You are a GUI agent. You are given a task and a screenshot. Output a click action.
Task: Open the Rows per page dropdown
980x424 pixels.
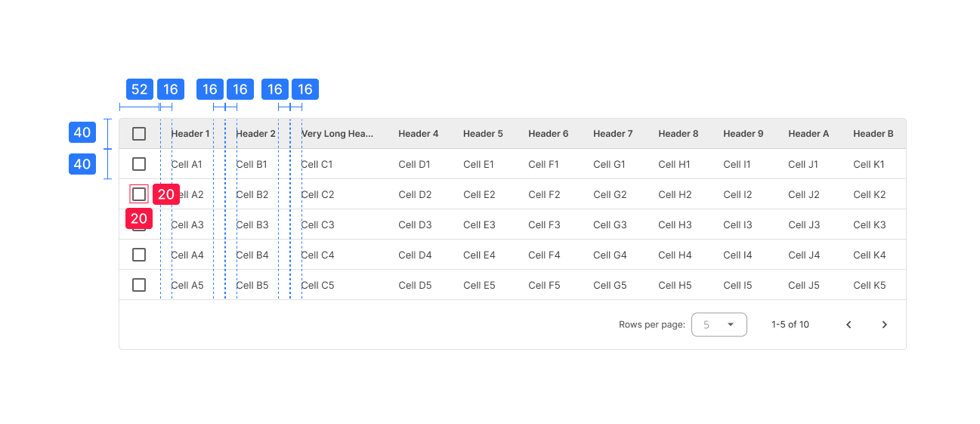click(719, 325)
